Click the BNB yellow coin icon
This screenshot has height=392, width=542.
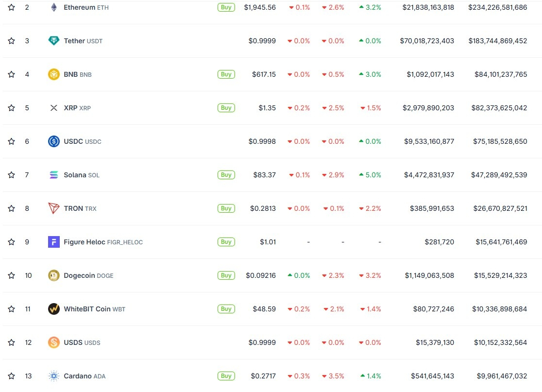[53, 74]
